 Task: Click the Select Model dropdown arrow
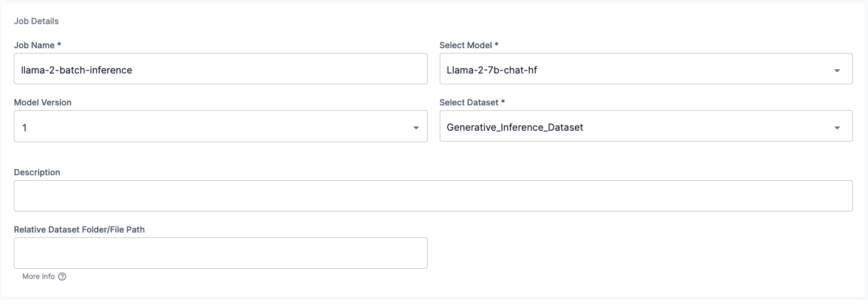tap(837, 70)
